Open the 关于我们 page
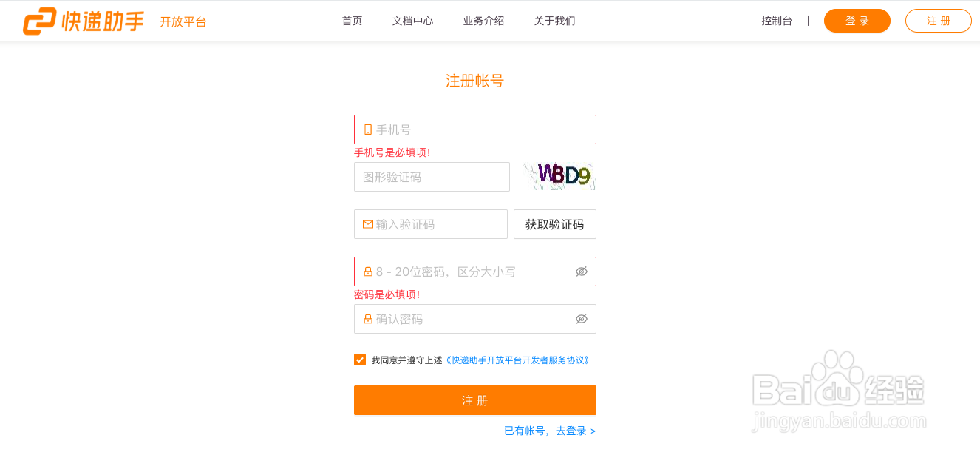The width and height of the screenshot is (980, 455). [x=555, y=21]
